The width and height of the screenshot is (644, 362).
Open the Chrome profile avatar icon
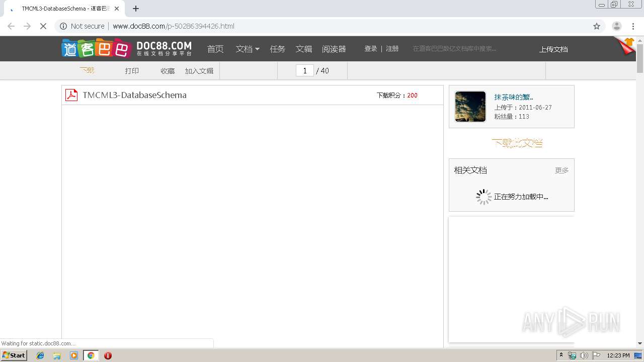click(x=617, y=26)
